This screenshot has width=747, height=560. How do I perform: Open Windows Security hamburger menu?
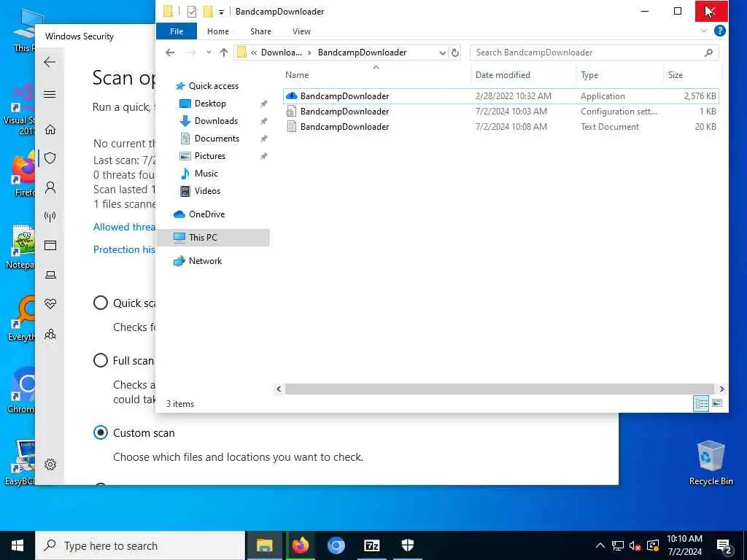50,94
